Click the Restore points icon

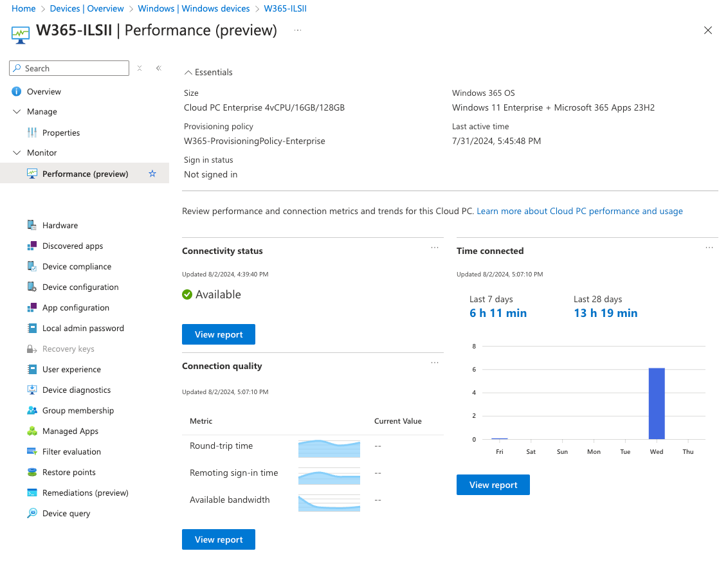point(32,472)
